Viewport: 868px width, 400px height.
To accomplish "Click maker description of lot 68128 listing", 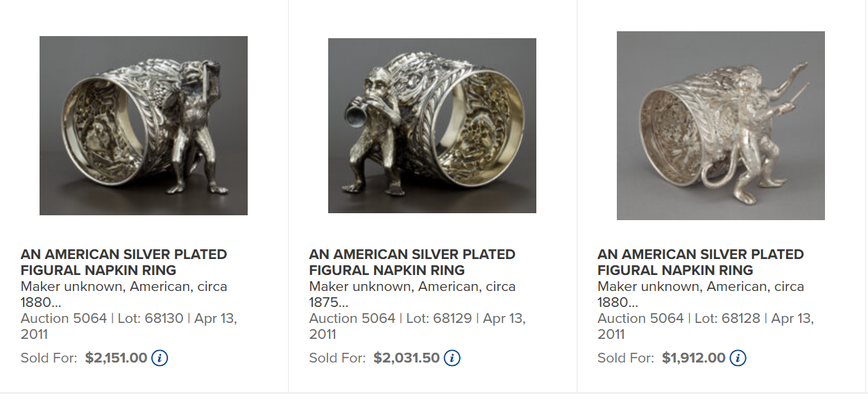I will tap(701, 294).
